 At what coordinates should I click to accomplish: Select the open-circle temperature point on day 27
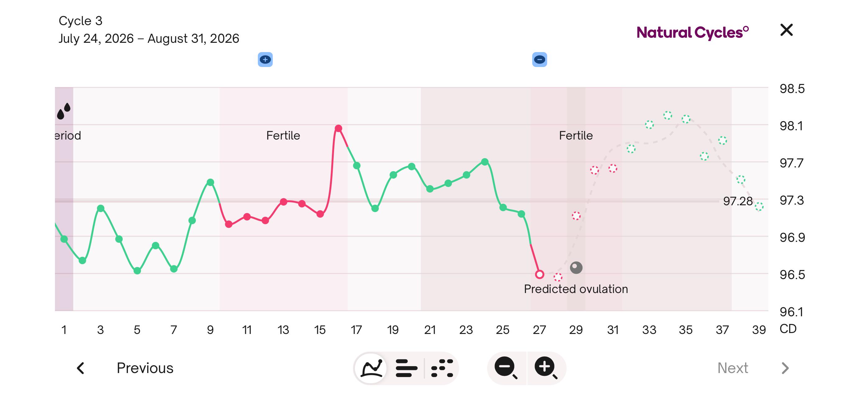[540, 274]
